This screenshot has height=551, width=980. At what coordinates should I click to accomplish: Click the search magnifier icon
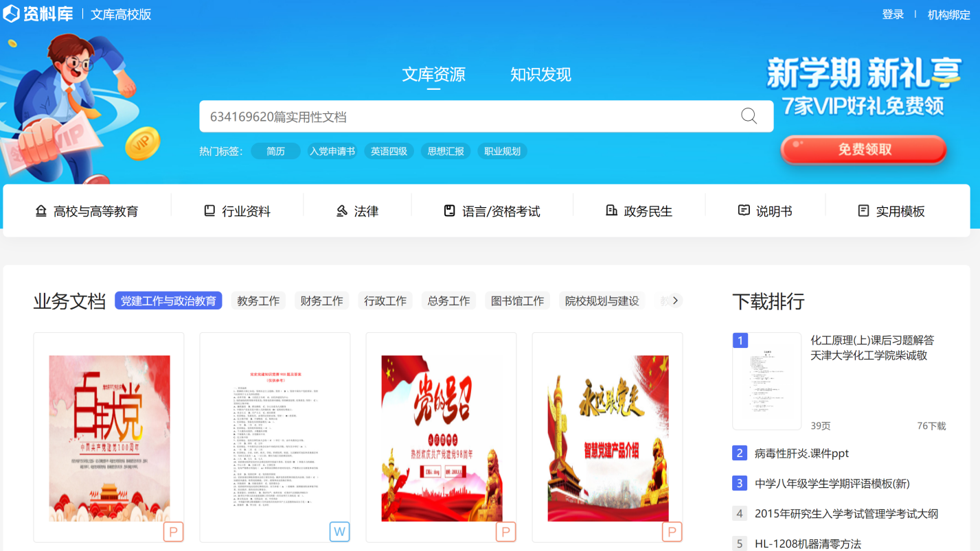749,116
